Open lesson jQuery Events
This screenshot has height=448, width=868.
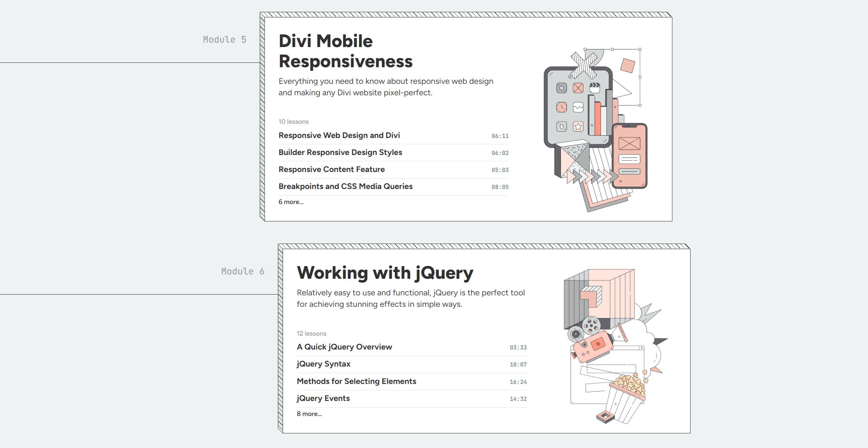323,398
